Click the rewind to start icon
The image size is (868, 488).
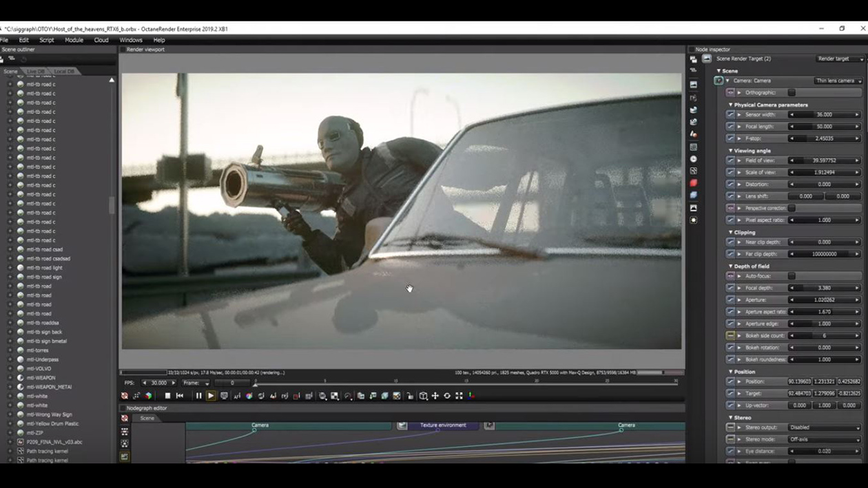click(180, 396)
